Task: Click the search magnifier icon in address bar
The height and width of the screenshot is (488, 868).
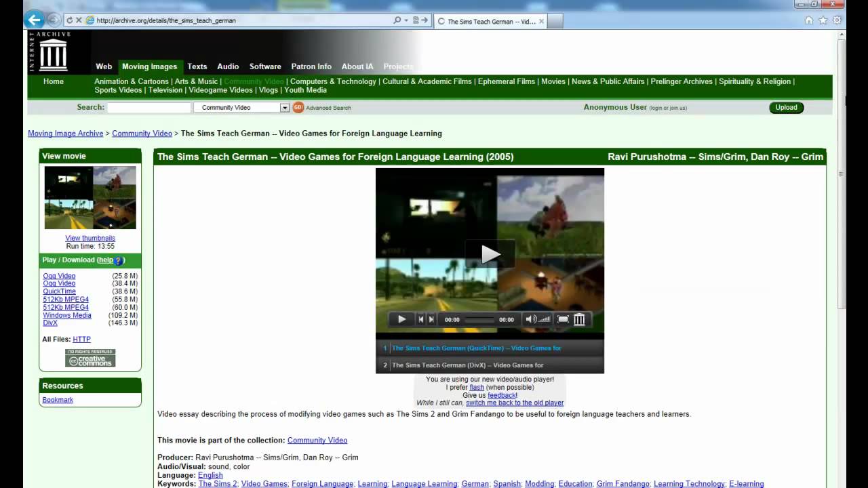Action: click(x=397, y=20)
